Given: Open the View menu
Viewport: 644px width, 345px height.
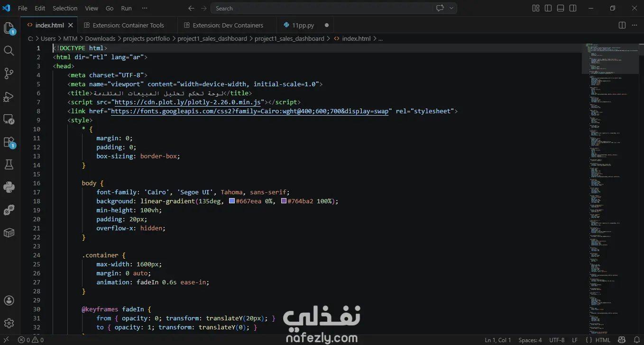Looking at the screenshot, I should point(92,8).
